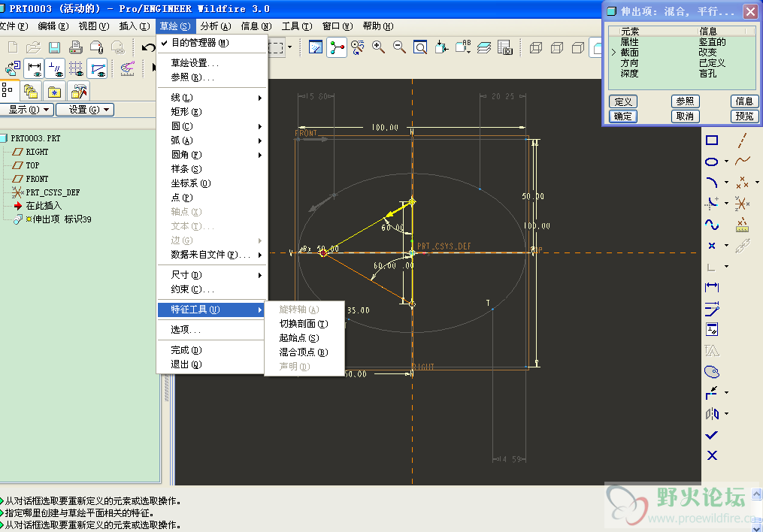The image size is (763, 532).
Task: Toggle sketch vertices display
Action: (x=98, y=68)
